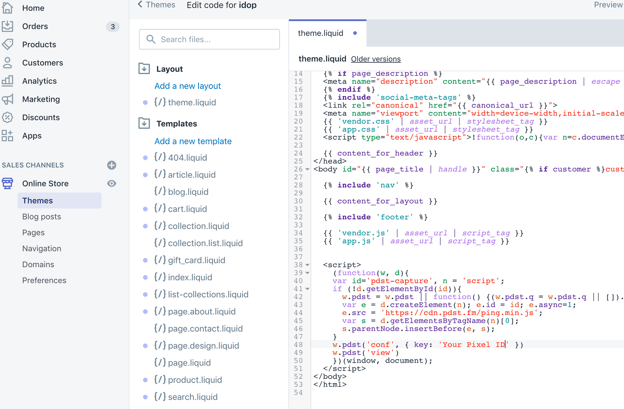Open Domains section
The image size is (624, 409).
point(38,265)
